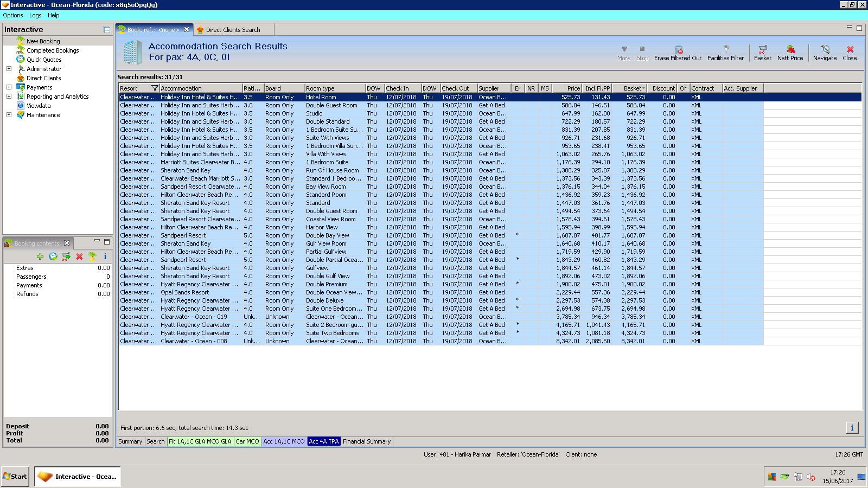Image resolution: width=868 pixels, height=488 pixels.
Task: Click the Navigate compass icon
Action: click(x=825, y=49)
